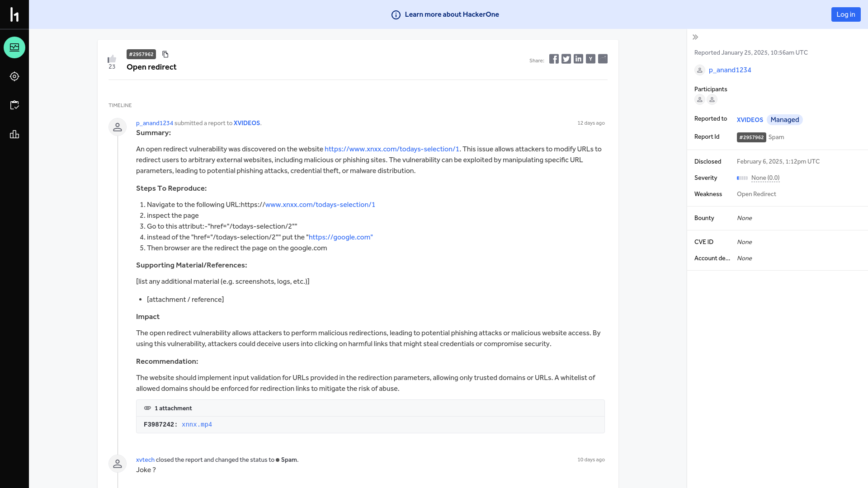The image size is (868, 488).
Task: Open the Opportunities target sidebar icon
Action: point(14,76)
